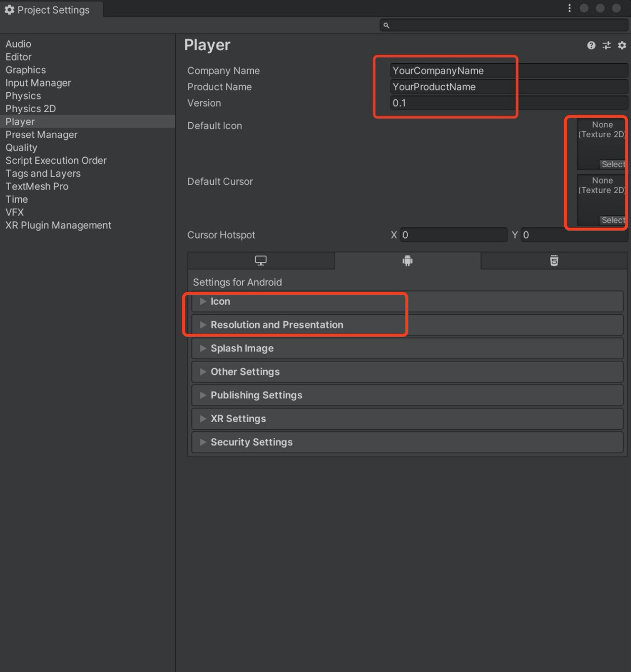Open XR Plugin Management settings

[88, 225]
